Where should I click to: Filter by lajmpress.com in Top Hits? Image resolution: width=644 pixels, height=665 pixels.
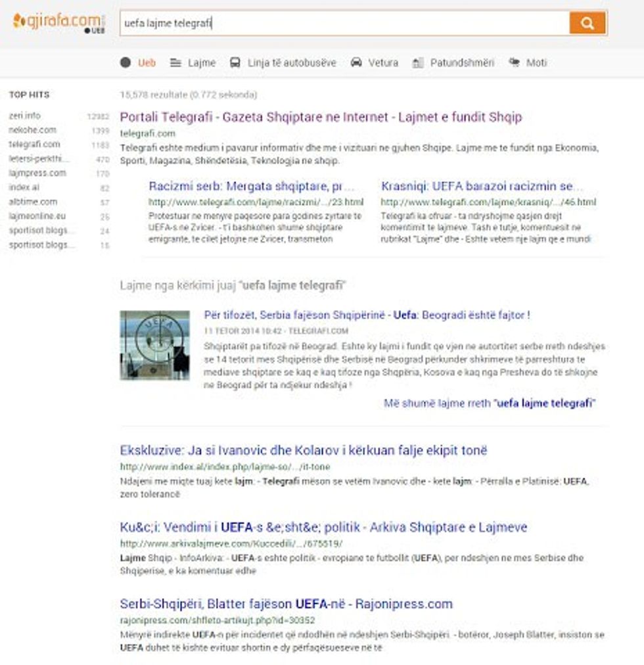coord(37,173)
